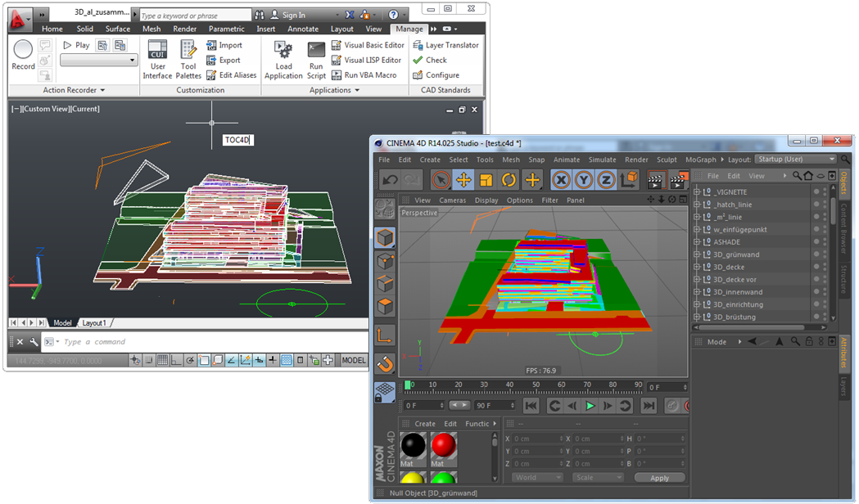Expand the 3D_grünwand tree node
Screen dimensions: 859x504
click(x=697, y=254)
